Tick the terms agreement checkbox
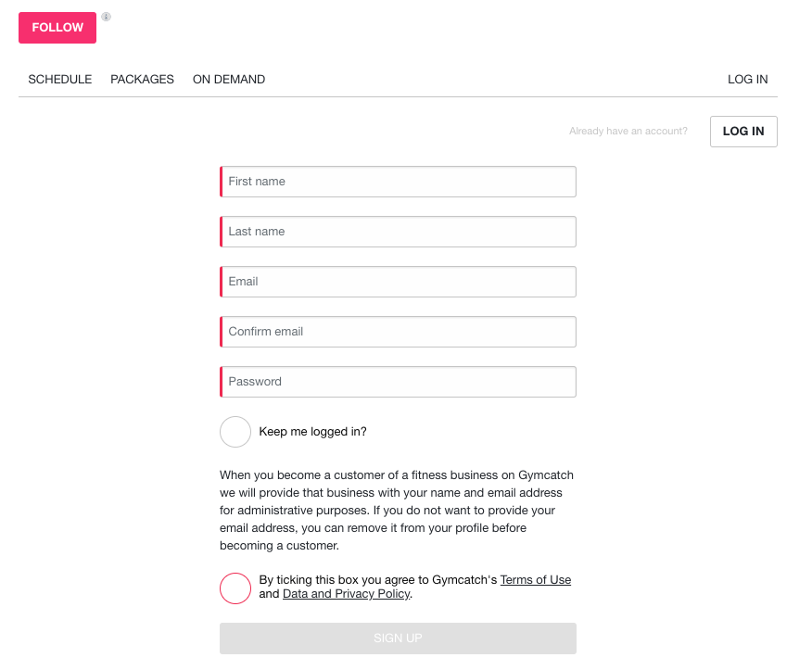The image size is (812, 670). click(235, 588)
